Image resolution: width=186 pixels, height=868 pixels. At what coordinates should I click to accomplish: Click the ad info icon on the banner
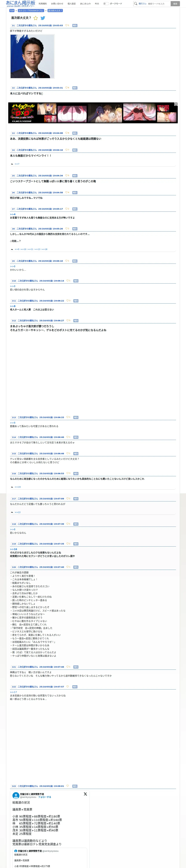click(x=176, y=104)
